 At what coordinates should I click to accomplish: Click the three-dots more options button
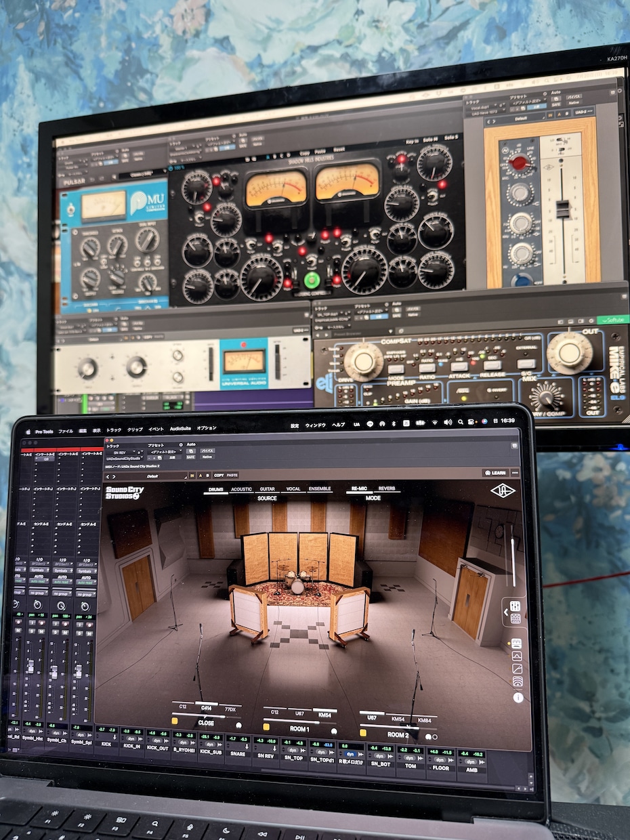pos(515,473)
